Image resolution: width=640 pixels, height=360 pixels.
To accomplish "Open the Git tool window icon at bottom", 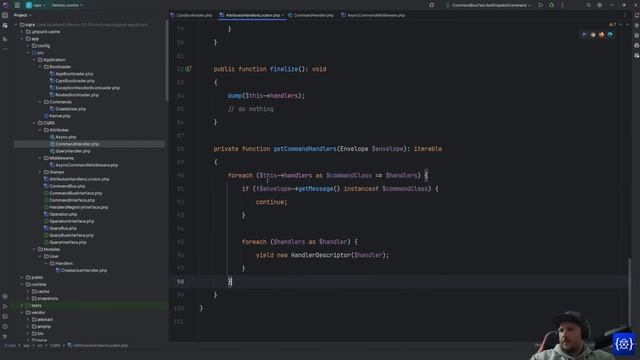I will (5, 336).
